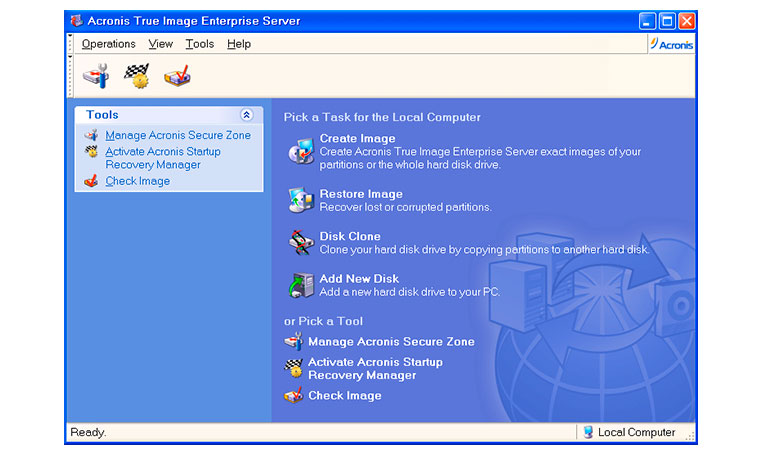Click the sidebar Secure Zone wrench icon
Screen dimensions: 760x453
point(91,135)
